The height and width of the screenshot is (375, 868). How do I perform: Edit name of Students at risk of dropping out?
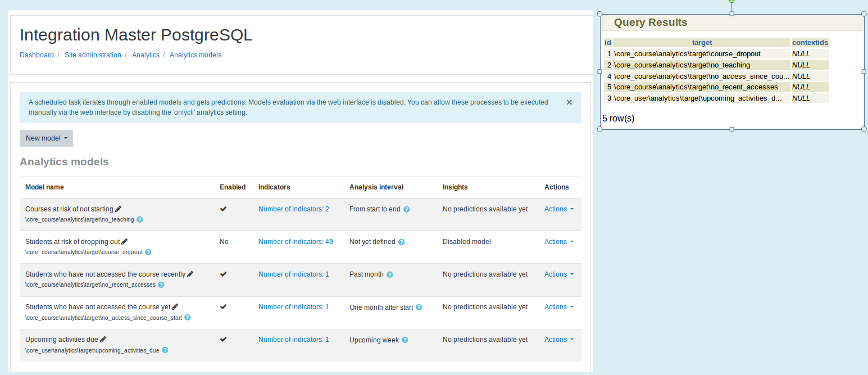click(125, 242)
